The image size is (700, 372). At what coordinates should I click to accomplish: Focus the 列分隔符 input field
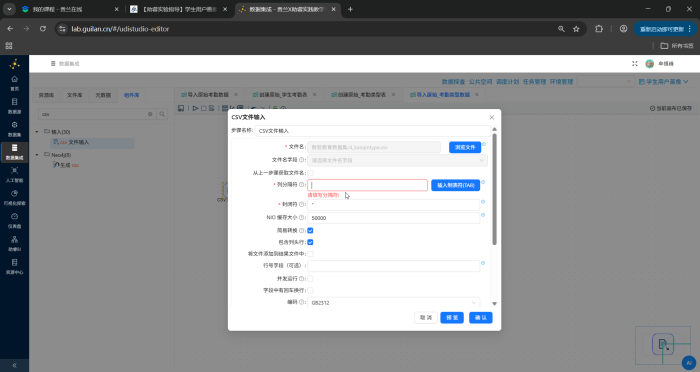click(x=367, y=185)
